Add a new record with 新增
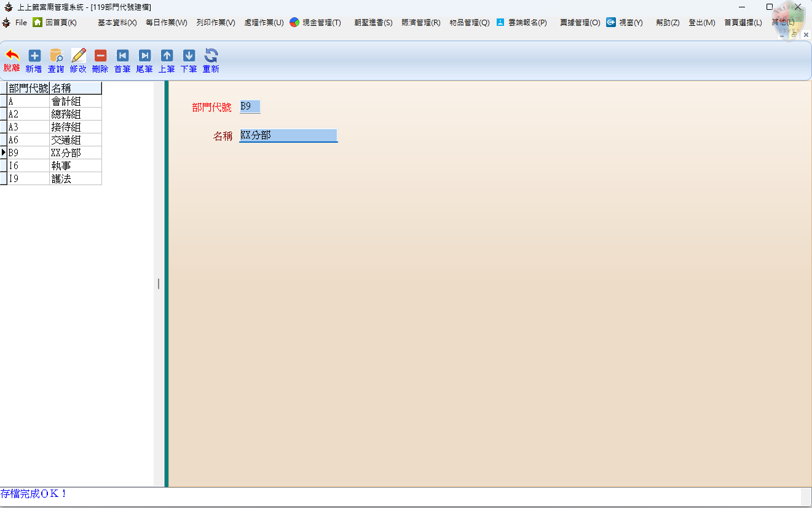 [x=34, y=60]
